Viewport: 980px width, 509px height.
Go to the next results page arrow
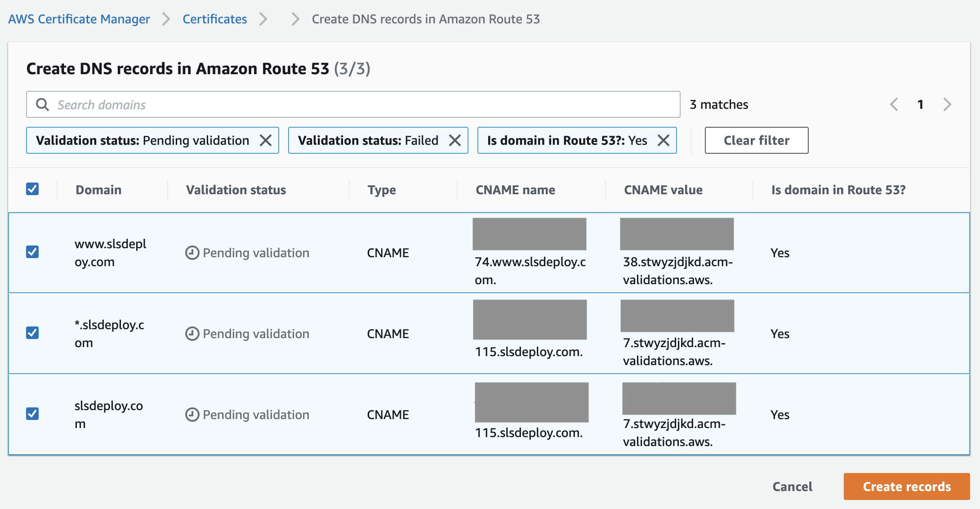(x=947, y=104)
